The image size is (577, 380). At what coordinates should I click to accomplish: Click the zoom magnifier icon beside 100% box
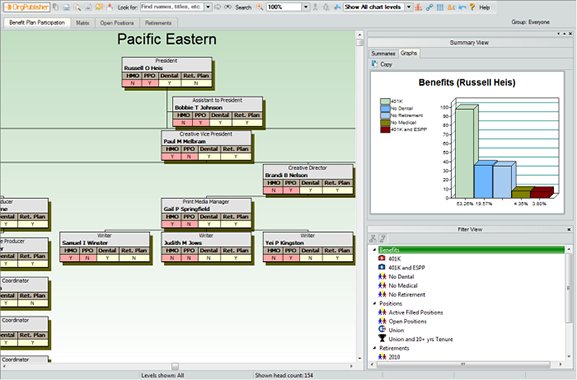tap(260, 7)
